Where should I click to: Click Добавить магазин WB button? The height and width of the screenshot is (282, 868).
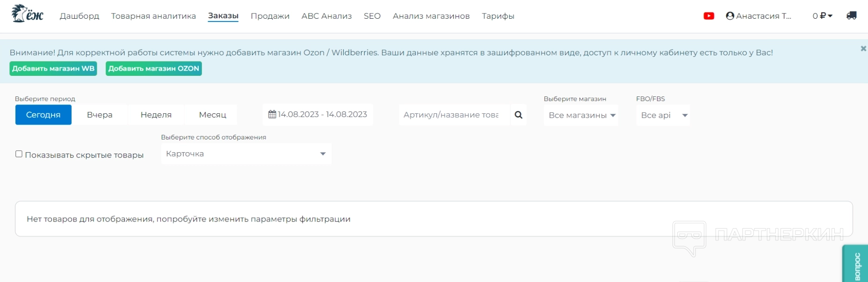coord(53,68)
